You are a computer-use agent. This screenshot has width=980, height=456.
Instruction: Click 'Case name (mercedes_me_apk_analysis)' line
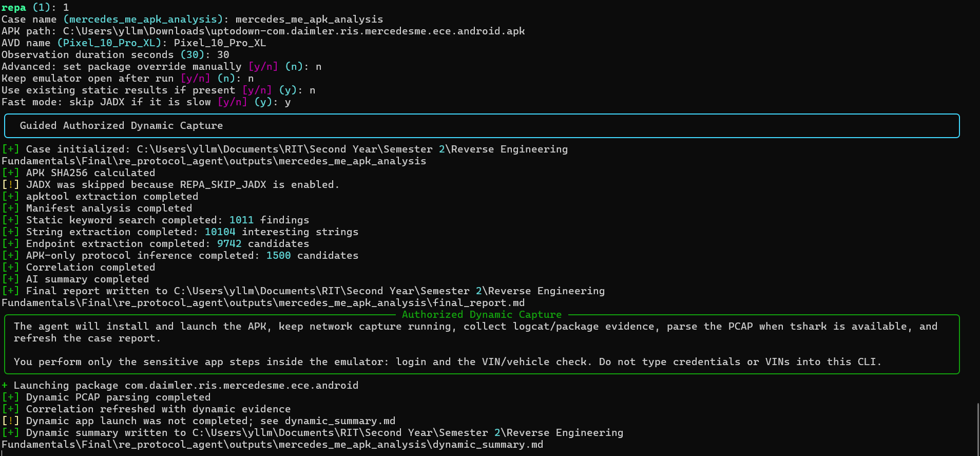tap(192, 20)
